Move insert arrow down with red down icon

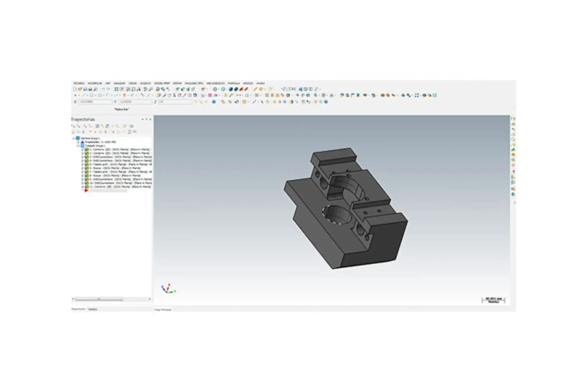(x=90, y=132)
